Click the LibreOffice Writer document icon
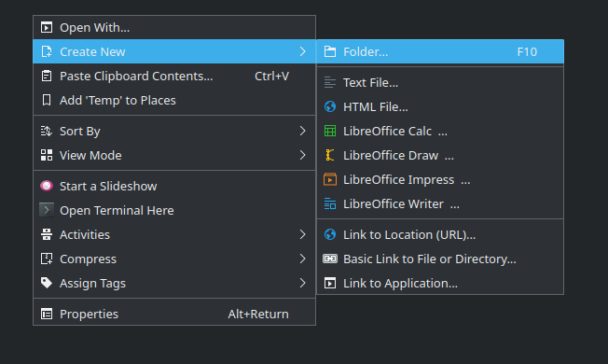The height and width of the screenshot is (364, 608). pos(330,204)
